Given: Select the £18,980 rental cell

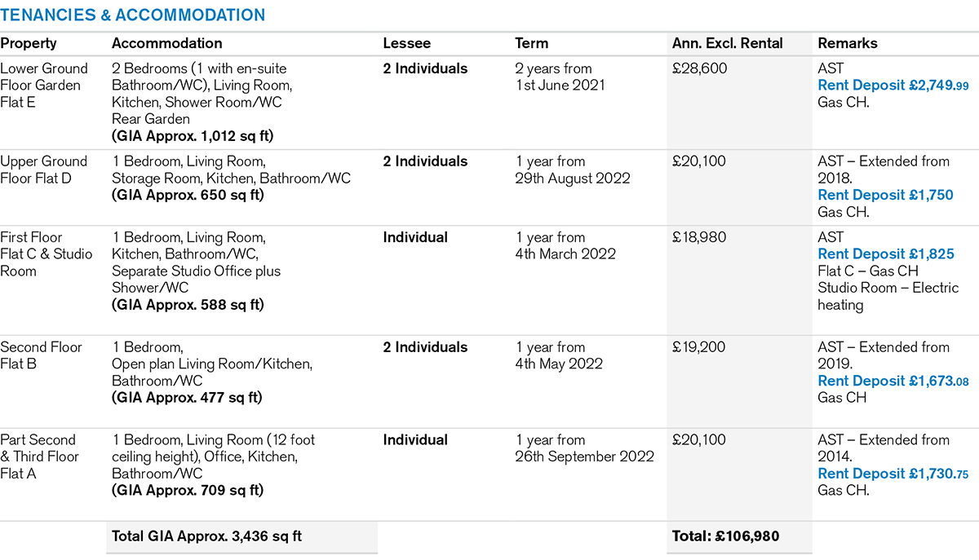Looking at the screenshot, I should [699, 238].
